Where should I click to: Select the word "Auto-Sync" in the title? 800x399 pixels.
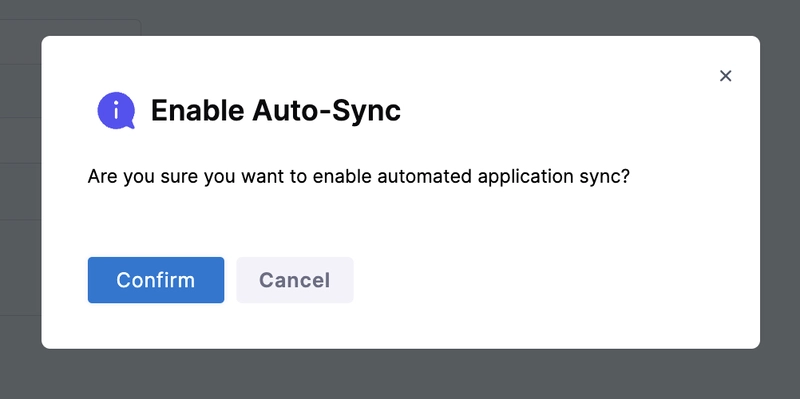[x=327, y=110]
